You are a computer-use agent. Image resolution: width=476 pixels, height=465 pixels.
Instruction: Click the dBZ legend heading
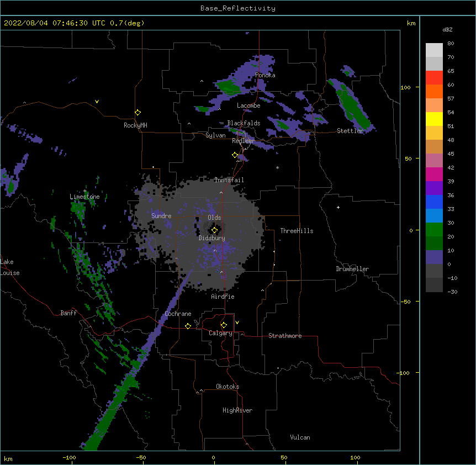click(447, 29)
